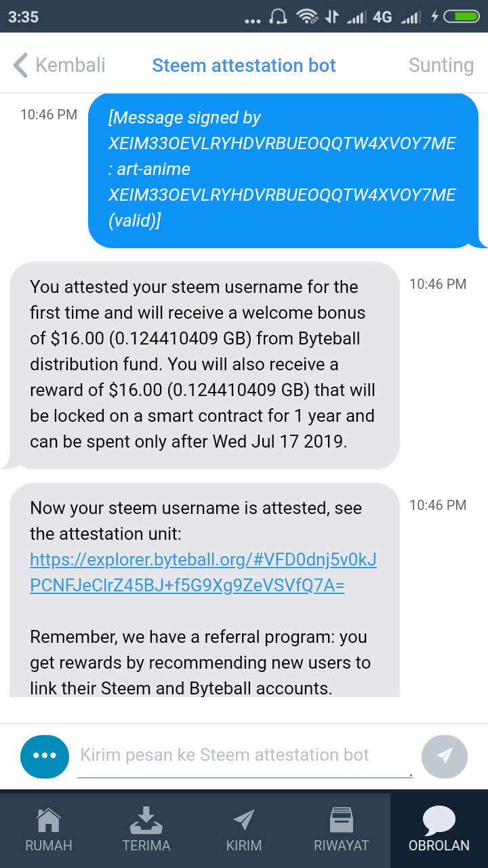
Task: Tap the Sunting edit button
Action: point(441,66)
